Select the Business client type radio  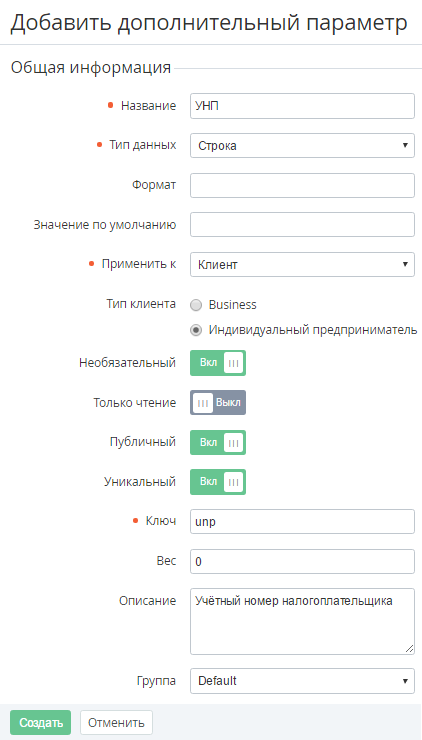[196, 305]
